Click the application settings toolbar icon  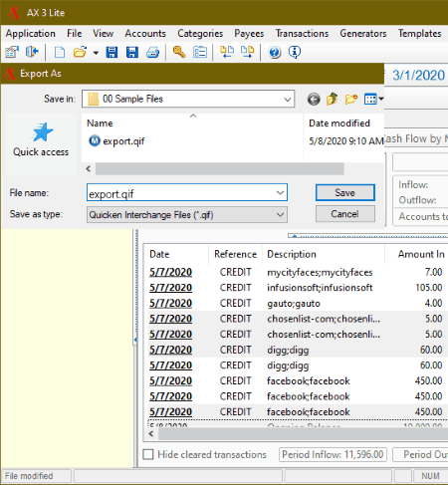pos(12,52)
